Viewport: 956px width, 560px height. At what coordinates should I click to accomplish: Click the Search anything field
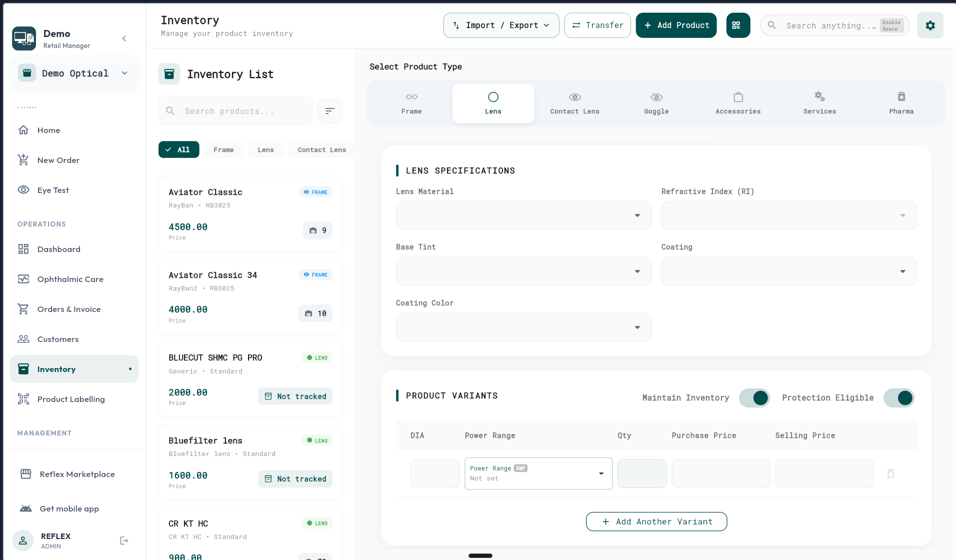[x=834, y=25]
